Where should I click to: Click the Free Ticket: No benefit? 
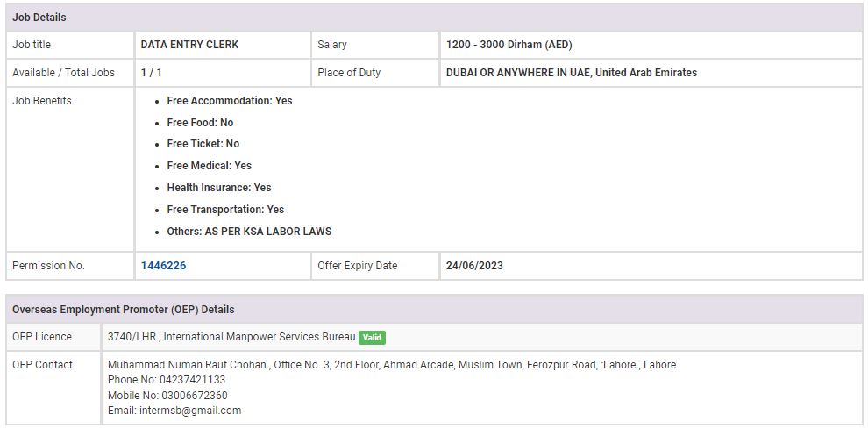203,144
